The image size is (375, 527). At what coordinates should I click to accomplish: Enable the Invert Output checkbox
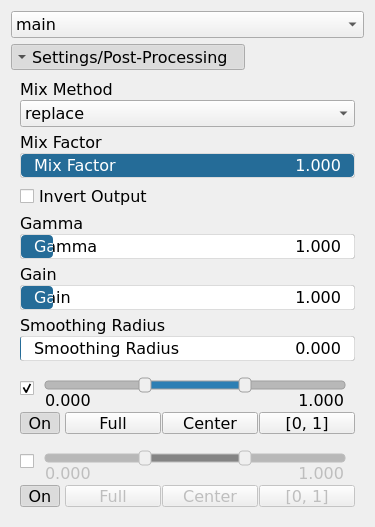pyautogui.click(x=27, y=196)
